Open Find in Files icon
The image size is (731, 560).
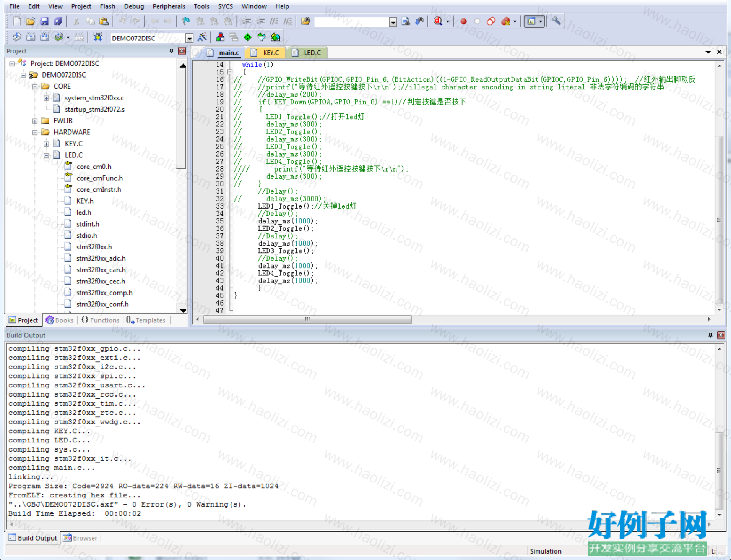tap(305, 21)
